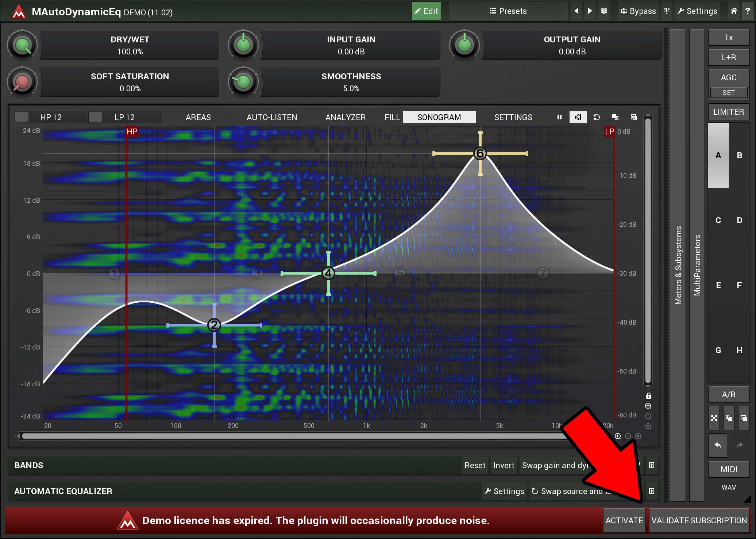756x539 pixels.
Task: Switch to the SONOGRAM tab
Action: (439, 117)
